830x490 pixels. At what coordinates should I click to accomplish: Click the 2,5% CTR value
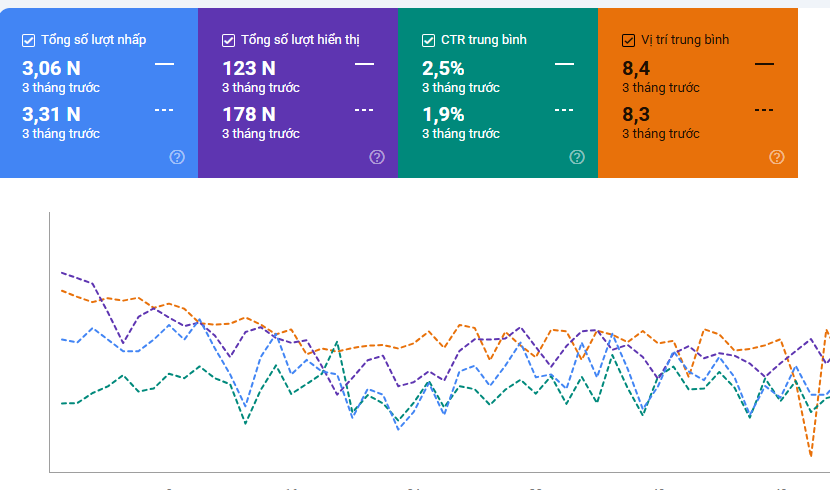click(443, 68)
